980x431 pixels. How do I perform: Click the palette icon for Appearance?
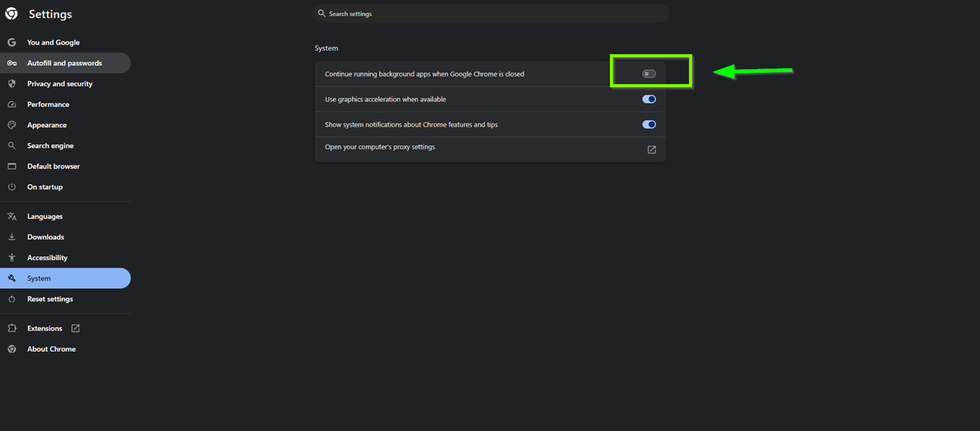11,125
